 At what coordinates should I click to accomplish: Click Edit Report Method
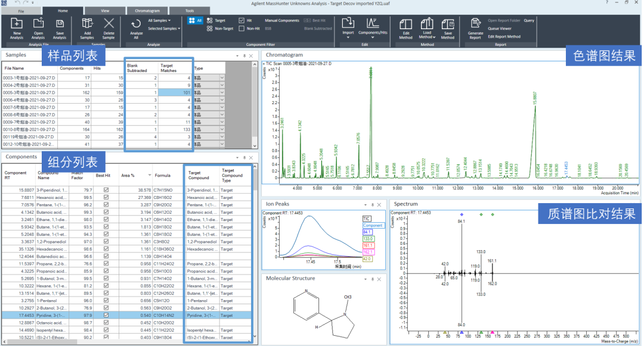click(504, 36)
